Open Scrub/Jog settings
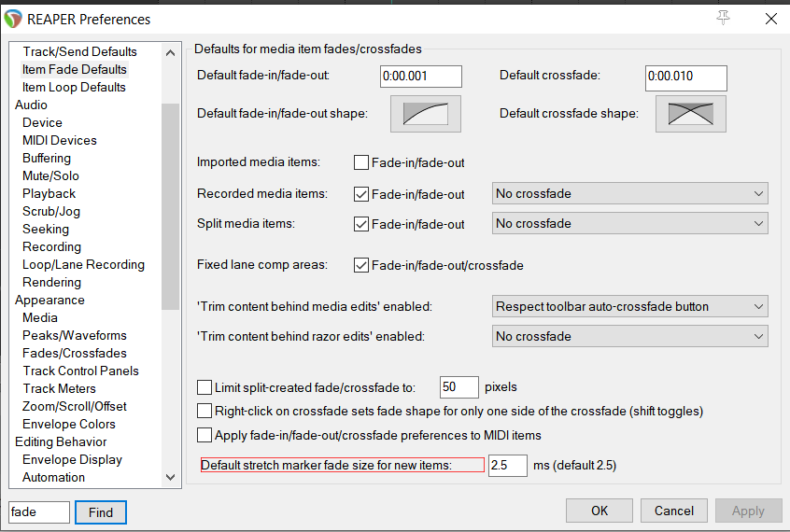Viewport: 790px width, 532px height. click(x=50, y=211)
